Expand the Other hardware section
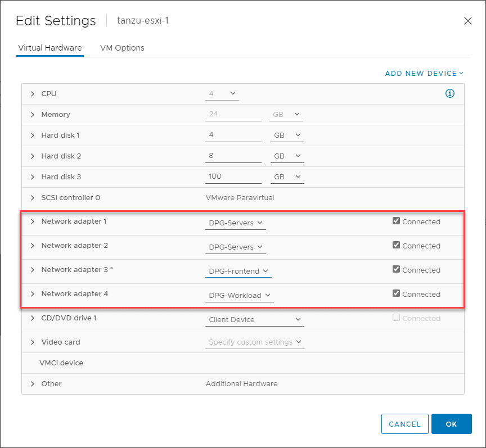Image resolution: width=486 pixels, height=448 pixels. click(x=33, y=384)
